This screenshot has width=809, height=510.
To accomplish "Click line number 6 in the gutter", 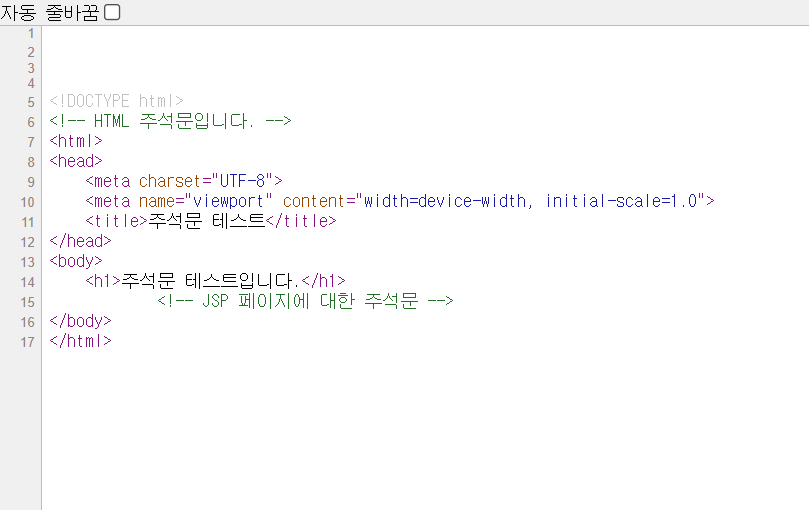I will click(x=31, y=122).
